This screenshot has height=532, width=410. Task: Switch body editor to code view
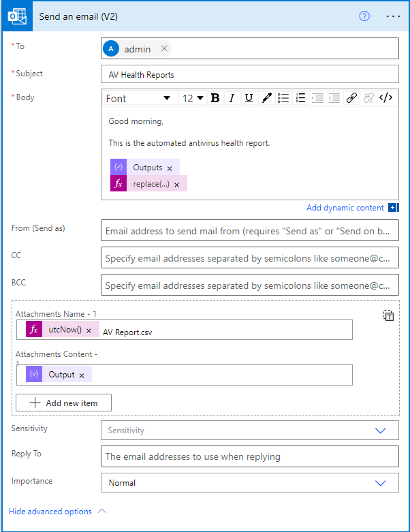(x=386, y=98)
